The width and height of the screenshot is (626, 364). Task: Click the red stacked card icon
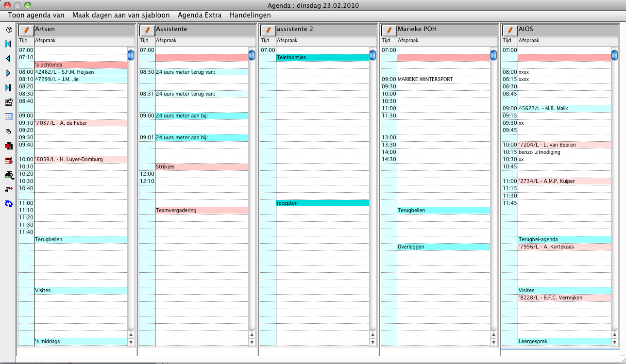pyautogui.click(x=8, y=160)
